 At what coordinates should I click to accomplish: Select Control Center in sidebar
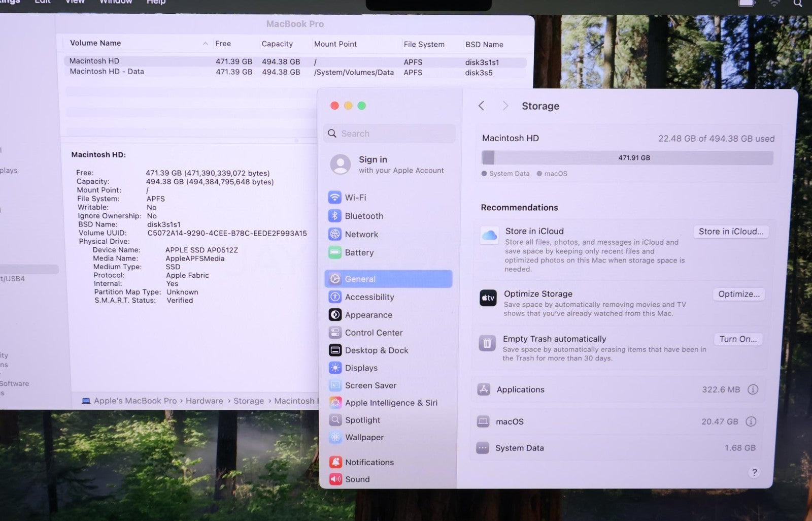(373, 333)
